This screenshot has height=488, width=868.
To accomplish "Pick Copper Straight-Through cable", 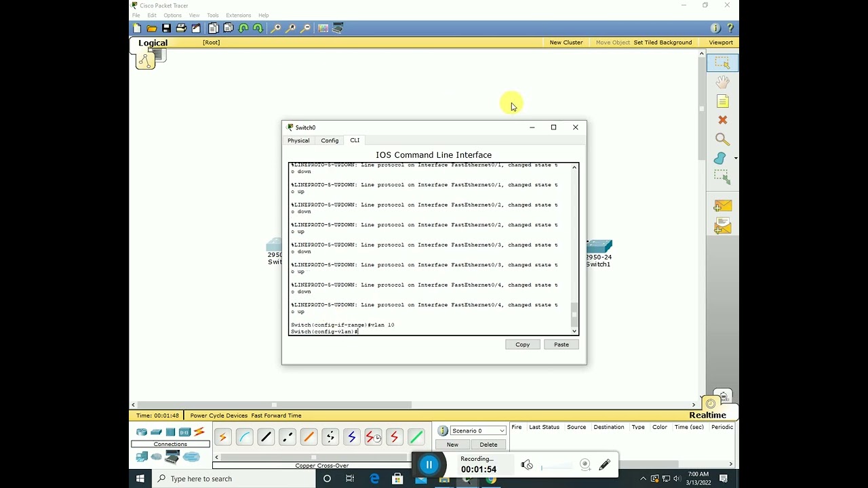I will (x=266, y=437).
